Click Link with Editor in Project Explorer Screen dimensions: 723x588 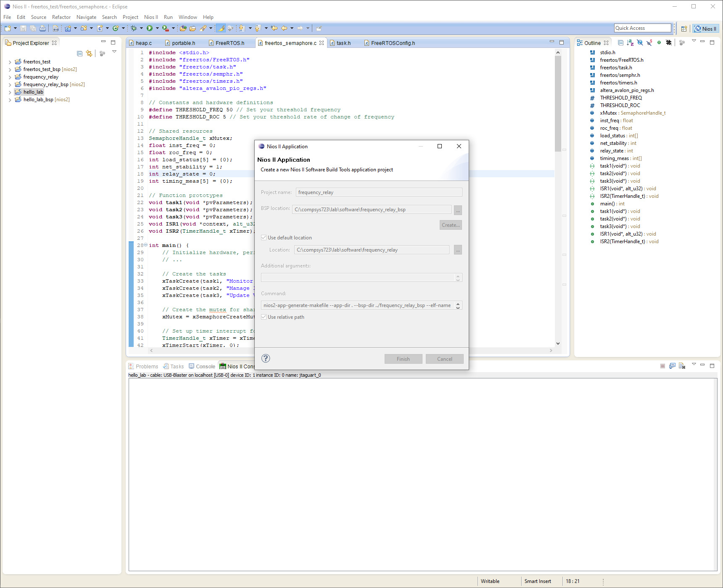click(x=89, y=53)
